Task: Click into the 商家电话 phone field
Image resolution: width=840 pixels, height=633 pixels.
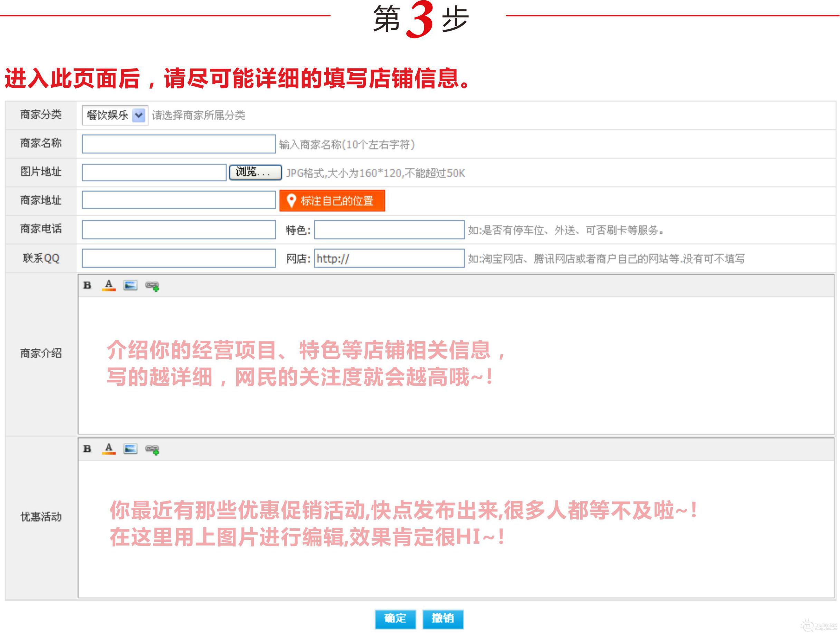Action: point(179,230)
